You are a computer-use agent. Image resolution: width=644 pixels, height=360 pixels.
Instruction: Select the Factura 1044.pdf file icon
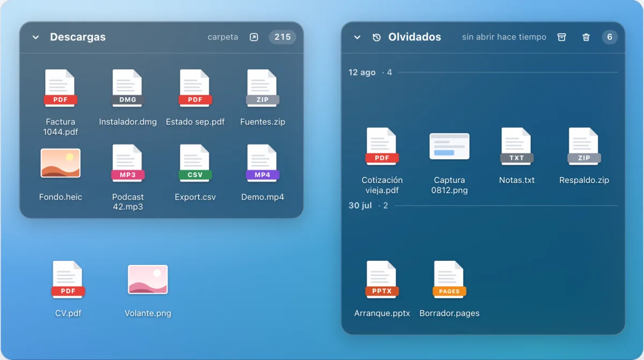tap(60, 89)
